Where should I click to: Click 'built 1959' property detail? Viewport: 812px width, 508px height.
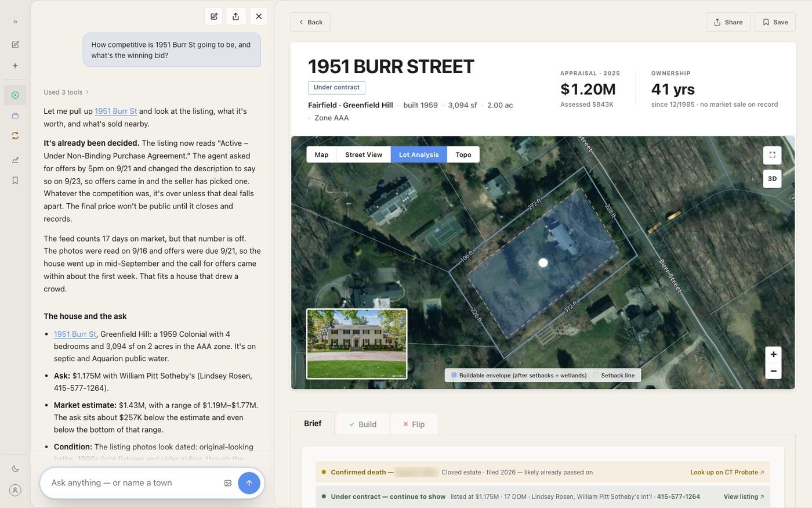(420, 105)
